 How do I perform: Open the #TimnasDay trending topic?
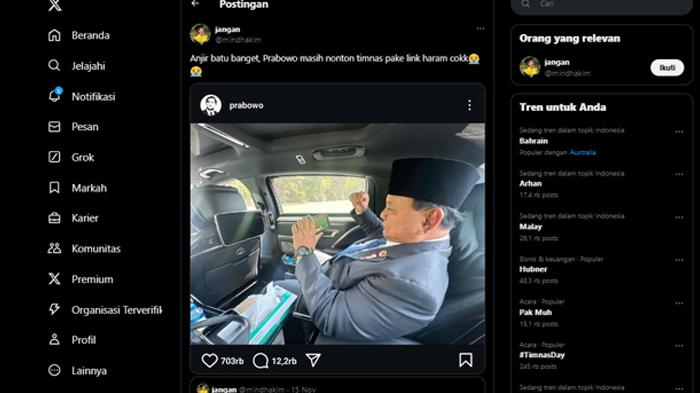[542, 355]
